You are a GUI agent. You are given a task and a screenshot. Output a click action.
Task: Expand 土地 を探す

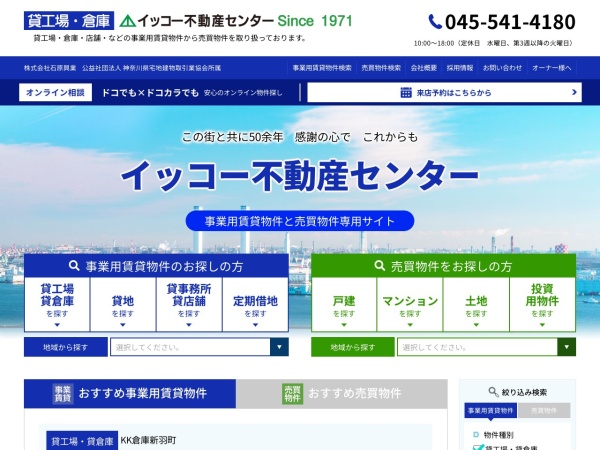tap(476, 304)
